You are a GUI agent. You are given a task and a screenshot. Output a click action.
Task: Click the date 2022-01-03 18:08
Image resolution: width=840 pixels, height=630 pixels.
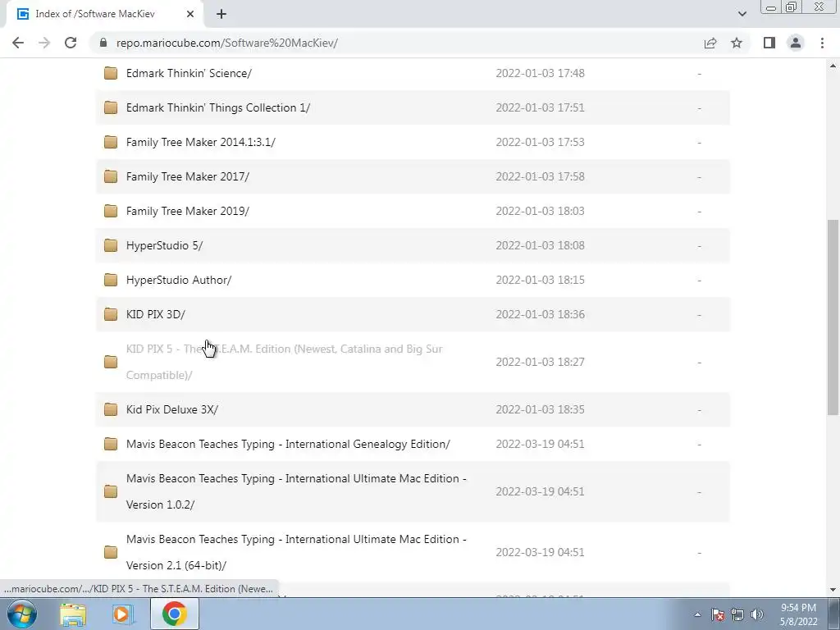click(540, 245)
